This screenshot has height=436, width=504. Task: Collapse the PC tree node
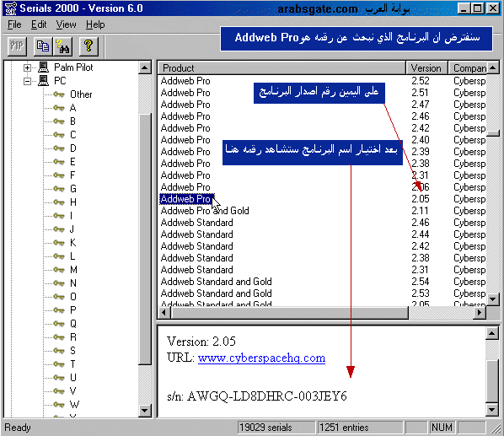point(27,81)
